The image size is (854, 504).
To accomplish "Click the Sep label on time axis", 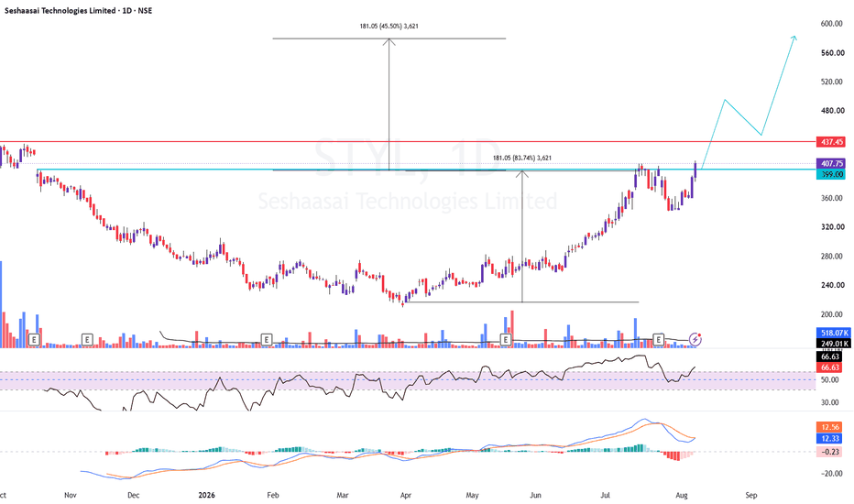I will click(x=751, y=495).
